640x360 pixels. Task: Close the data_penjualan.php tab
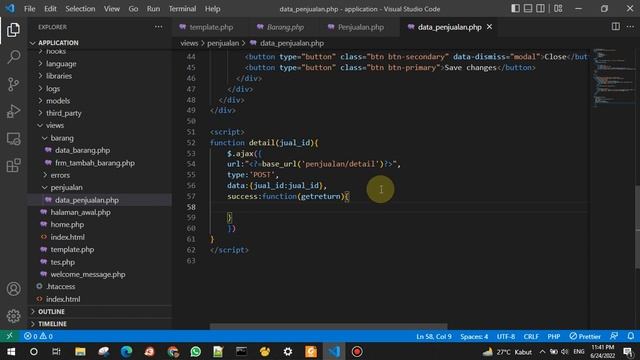[x=489, y=27]
